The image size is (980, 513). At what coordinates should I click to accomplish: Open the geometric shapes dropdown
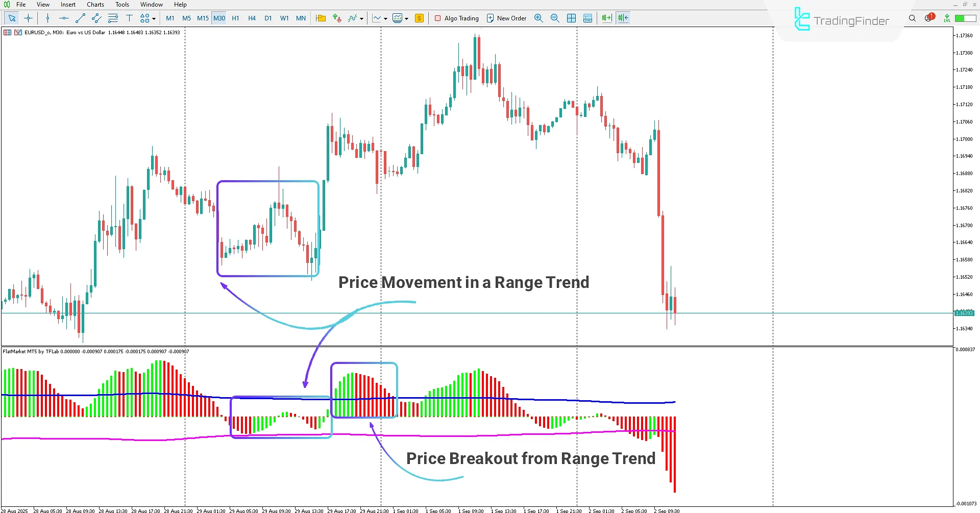[x=153, y=18]
